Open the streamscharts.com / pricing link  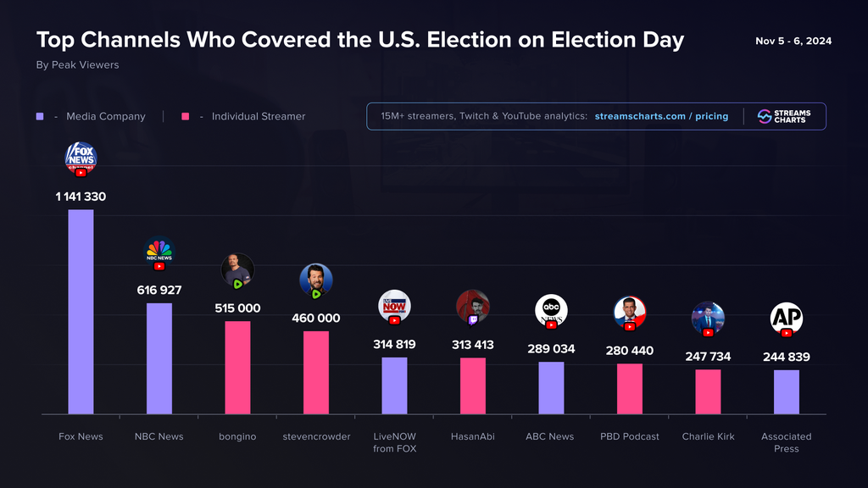(661, 116)
